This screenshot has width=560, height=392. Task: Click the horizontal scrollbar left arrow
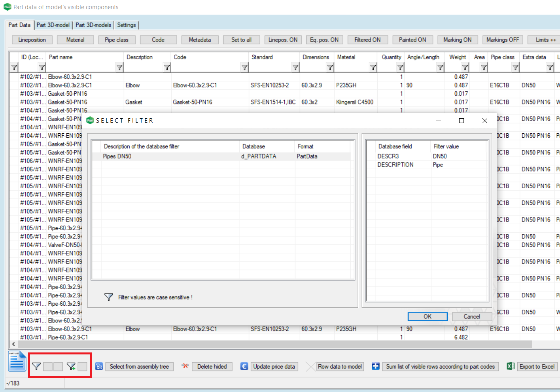pos(14,344)
